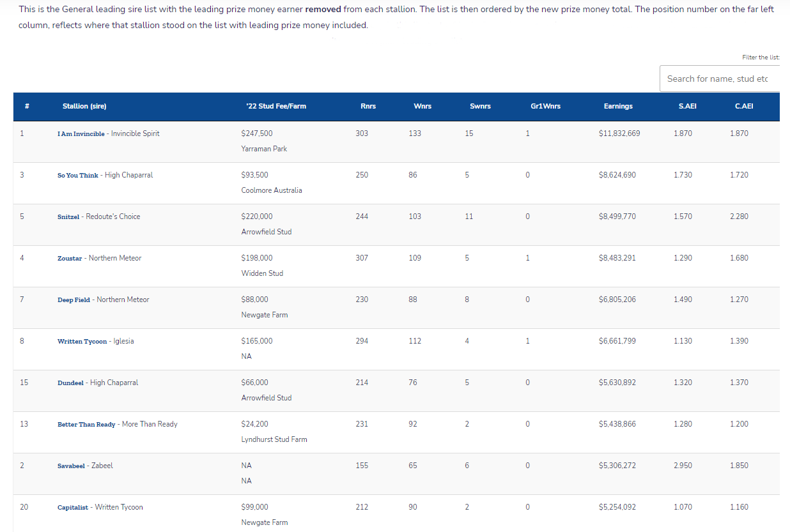Screen dimensions: 790x532
Task: Open the Snitzel stallion link
Action: [68, 217]
